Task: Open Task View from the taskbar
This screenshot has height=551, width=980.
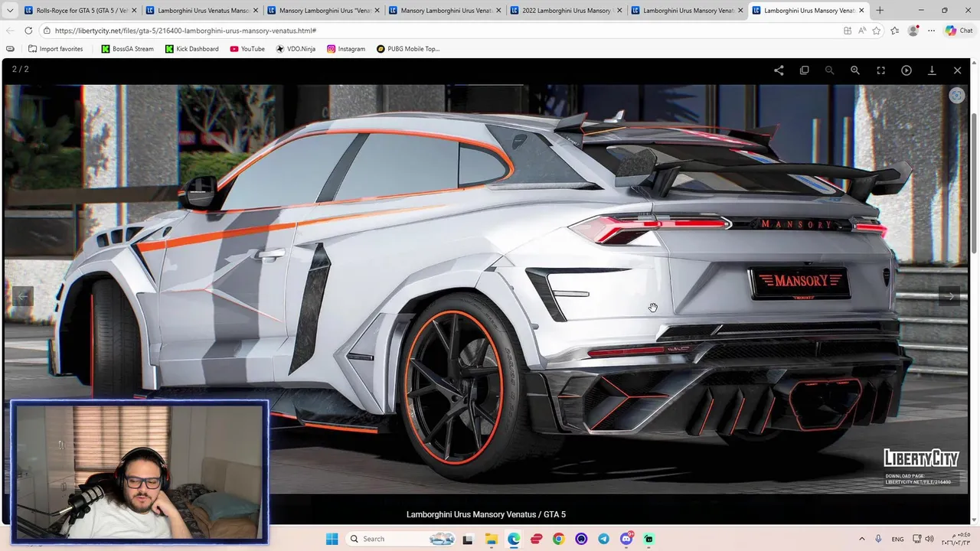Action: click(x=468, y=539)
